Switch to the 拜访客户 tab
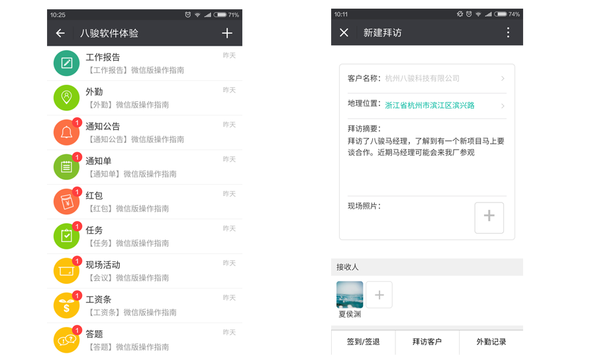This screenshot has width=596, height=364. tap(427, 342)
